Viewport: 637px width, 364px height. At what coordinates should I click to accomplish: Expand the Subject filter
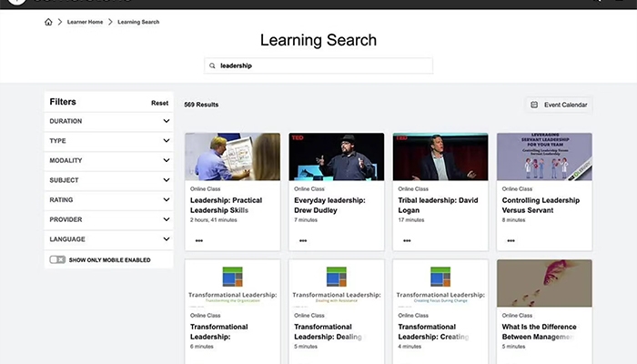(x=167, y=180)
